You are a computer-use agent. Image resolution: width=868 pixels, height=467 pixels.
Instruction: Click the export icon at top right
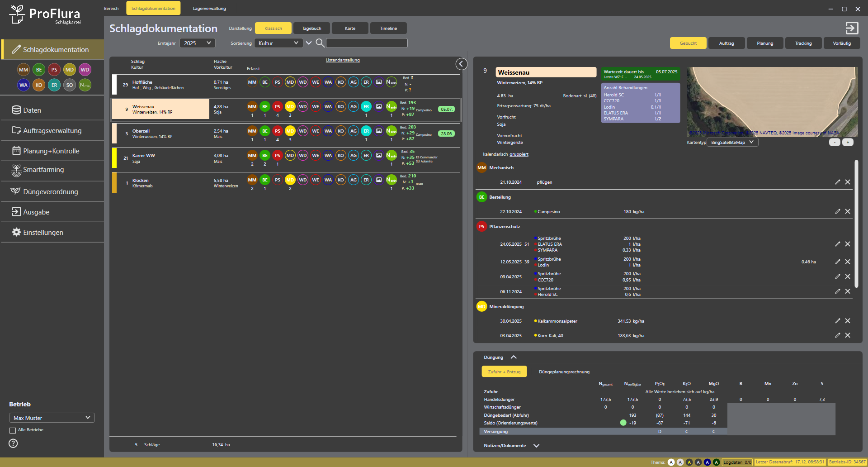[x=852, y=28]
